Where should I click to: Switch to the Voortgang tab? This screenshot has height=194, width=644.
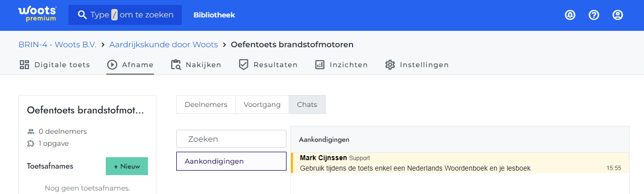pyautogui.click(x=262, y=104)
